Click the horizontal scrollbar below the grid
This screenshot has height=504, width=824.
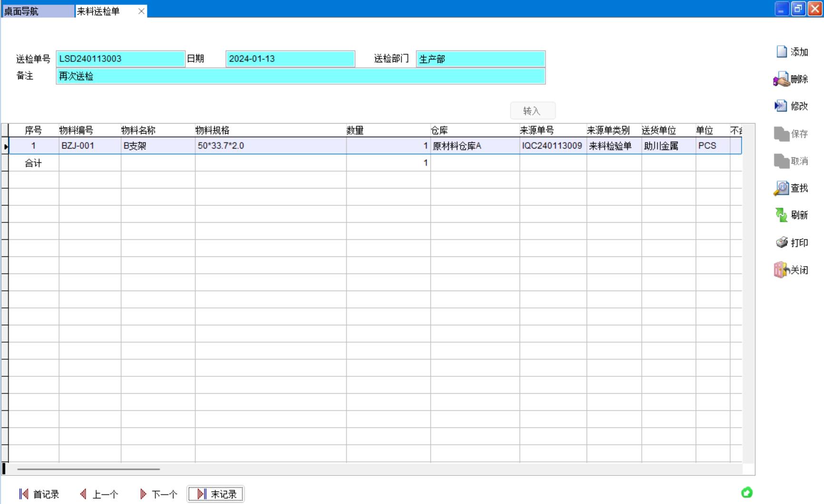click(88, 469)
